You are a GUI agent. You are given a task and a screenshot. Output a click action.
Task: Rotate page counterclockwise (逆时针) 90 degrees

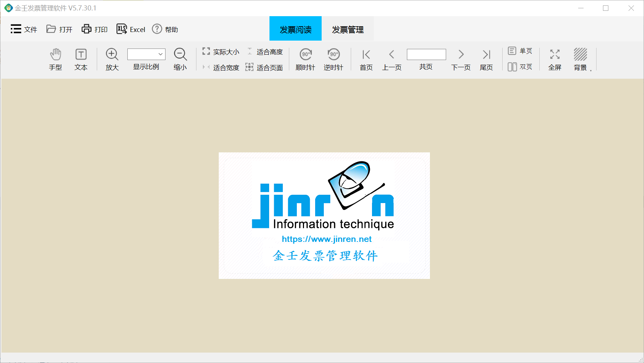[333, 59]
